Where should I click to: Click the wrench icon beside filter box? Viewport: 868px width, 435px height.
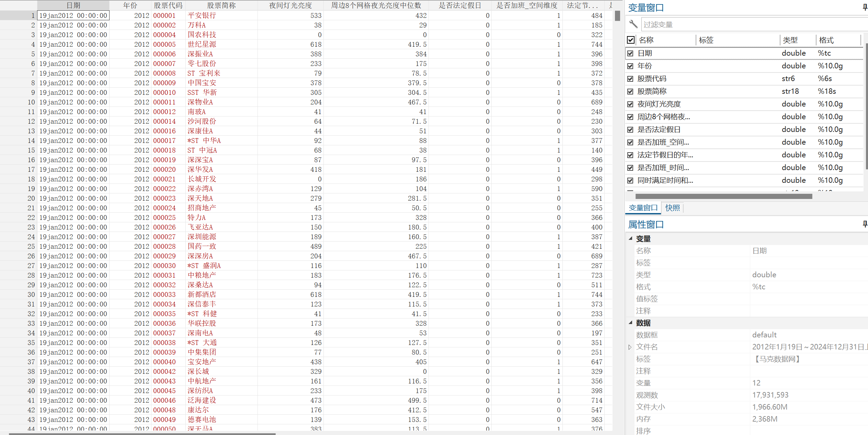click(633, 24)
